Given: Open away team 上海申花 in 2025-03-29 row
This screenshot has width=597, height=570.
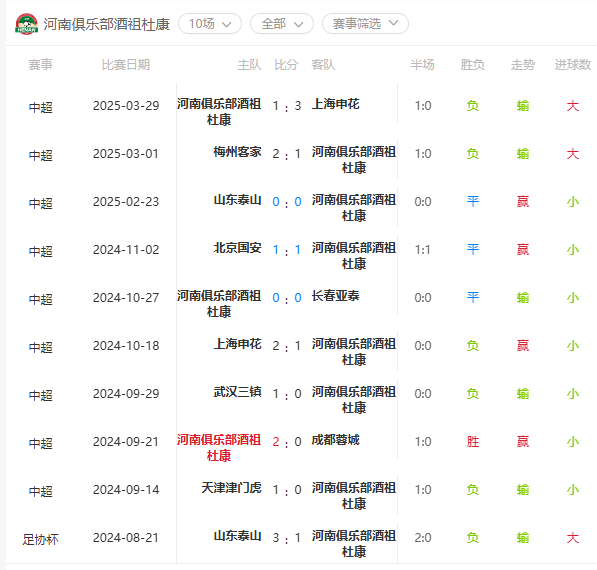Looking at the screenshot, I should click(335, 104).
